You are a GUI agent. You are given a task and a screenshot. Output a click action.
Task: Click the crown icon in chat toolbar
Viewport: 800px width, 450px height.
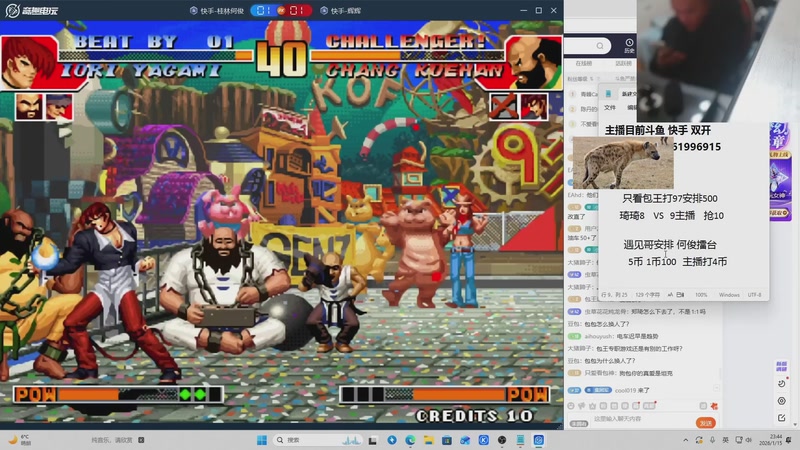[x=592, y=406]
